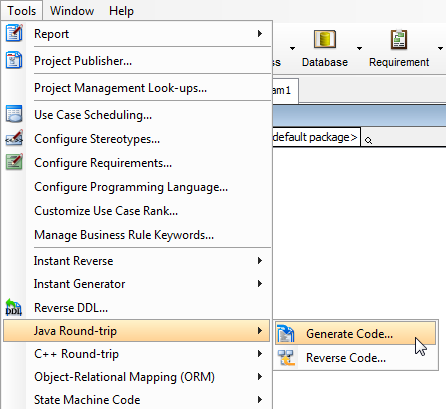Click the Project Publisher icon
446x409 pixels.
tap(14, 60)
